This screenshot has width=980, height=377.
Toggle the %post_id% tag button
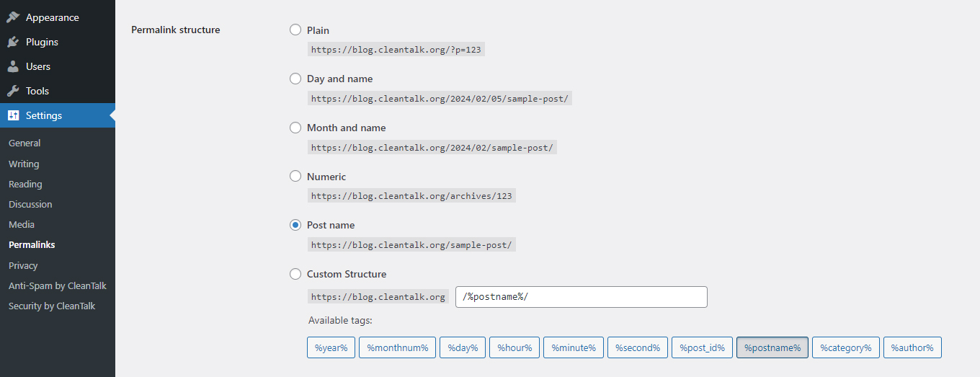702,348
